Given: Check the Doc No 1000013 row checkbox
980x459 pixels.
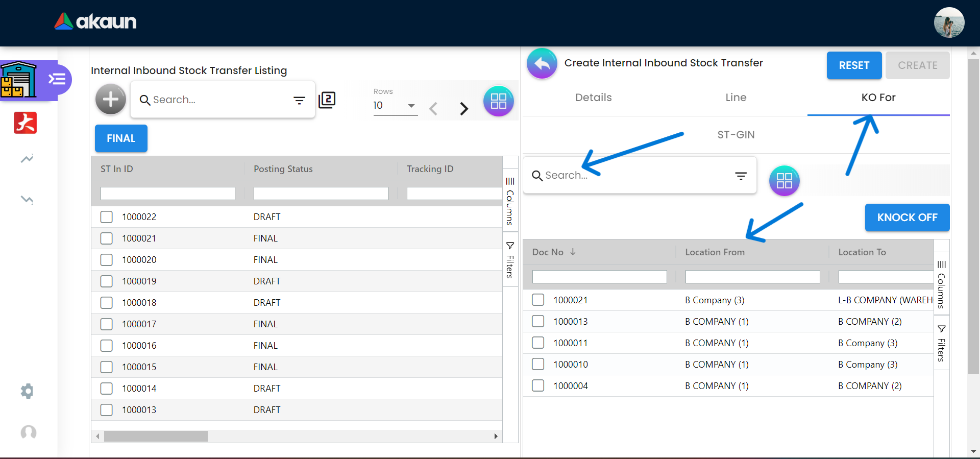Looking at the screenshot, I should 538,322.
